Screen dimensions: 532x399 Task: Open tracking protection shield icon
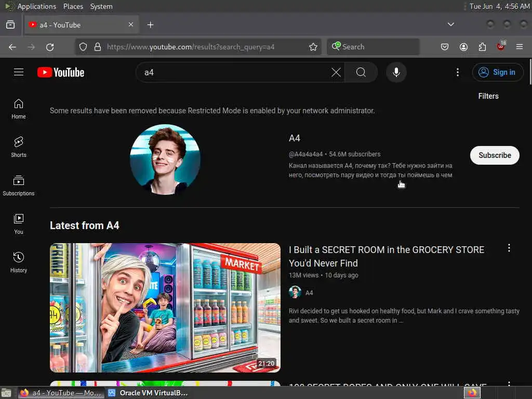pyautogui.click(x=83, y=47)
